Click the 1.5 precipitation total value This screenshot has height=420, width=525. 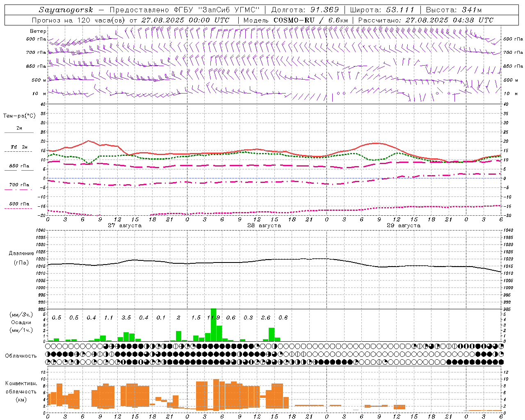(x=196, y=317)
